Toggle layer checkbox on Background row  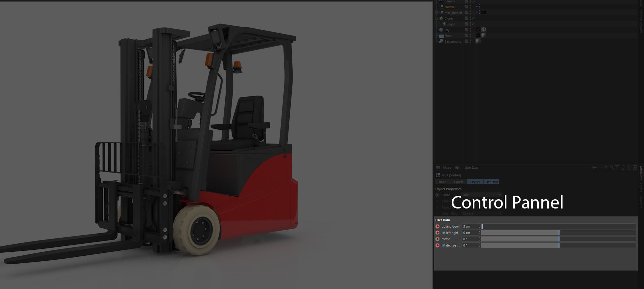point(467,41)
